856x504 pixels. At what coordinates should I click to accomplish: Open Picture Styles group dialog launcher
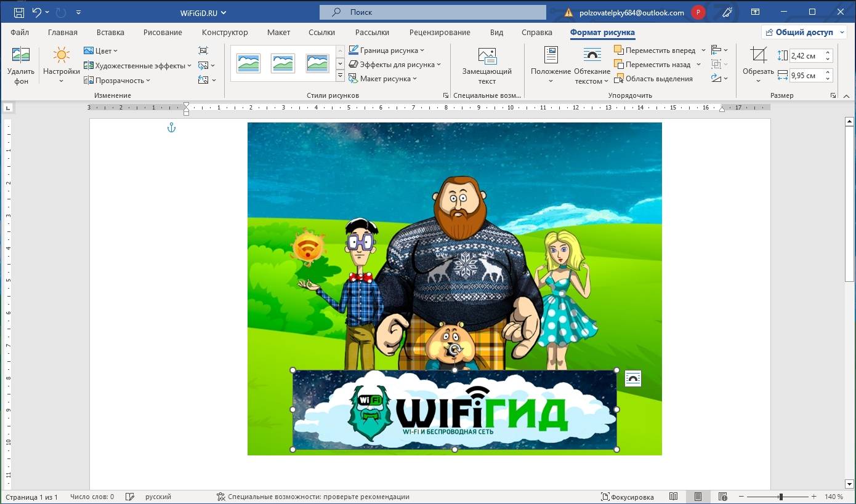coord(445,95)
